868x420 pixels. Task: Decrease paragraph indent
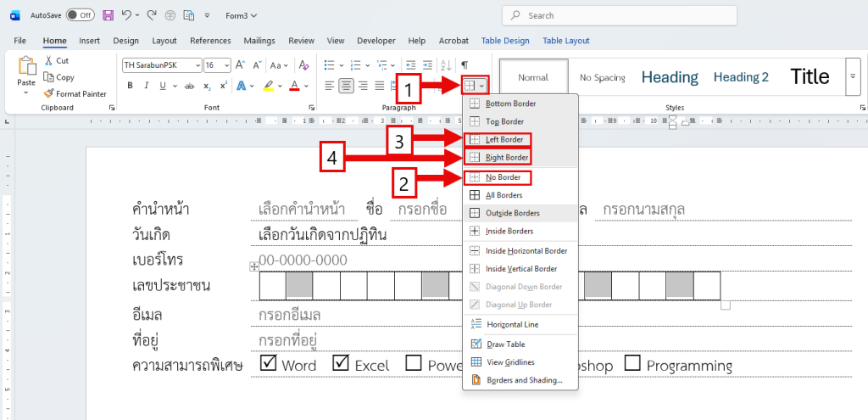pos(411,64)
